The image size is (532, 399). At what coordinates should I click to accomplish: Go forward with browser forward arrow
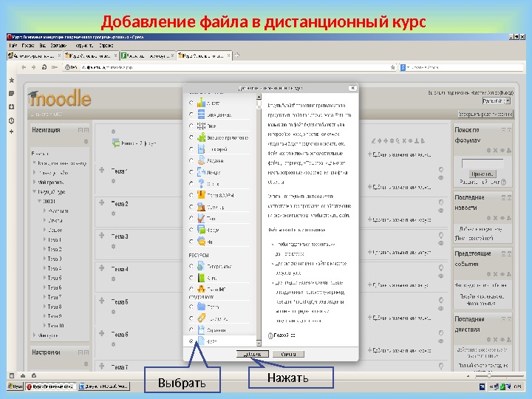point(33,67)
